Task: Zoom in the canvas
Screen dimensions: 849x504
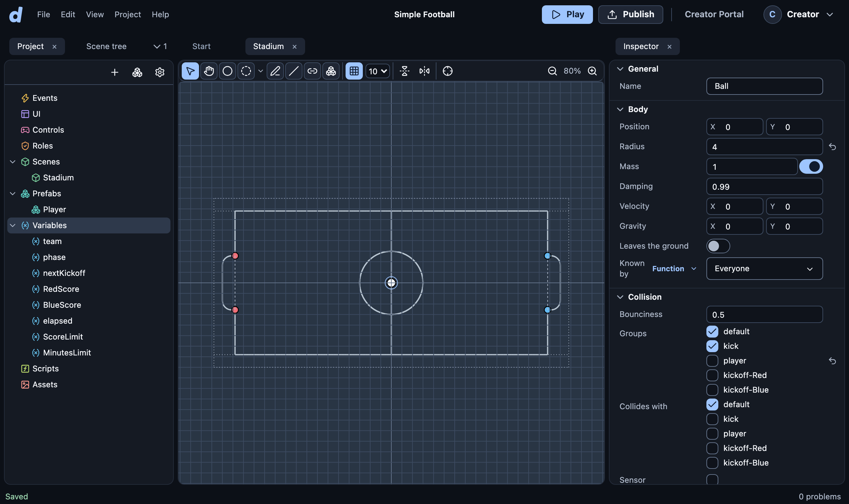Action: point(592,71)
